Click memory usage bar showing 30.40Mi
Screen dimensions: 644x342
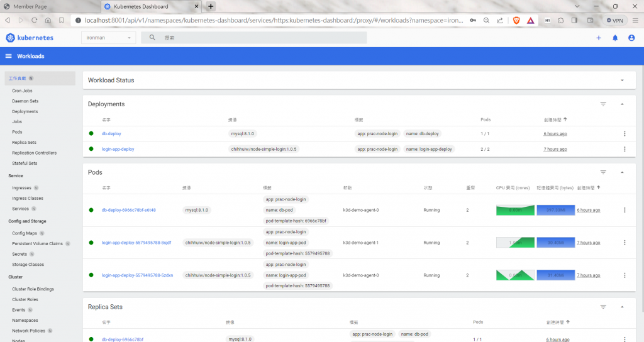[555, 243]
